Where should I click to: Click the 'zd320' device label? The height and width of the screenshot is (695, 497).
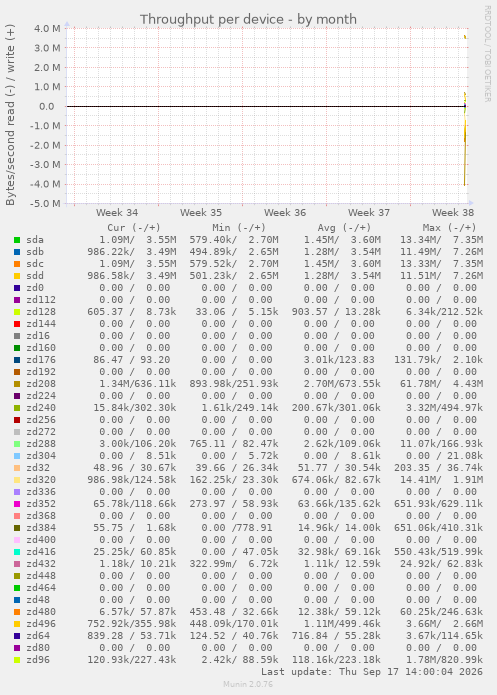tap(41, 479)
